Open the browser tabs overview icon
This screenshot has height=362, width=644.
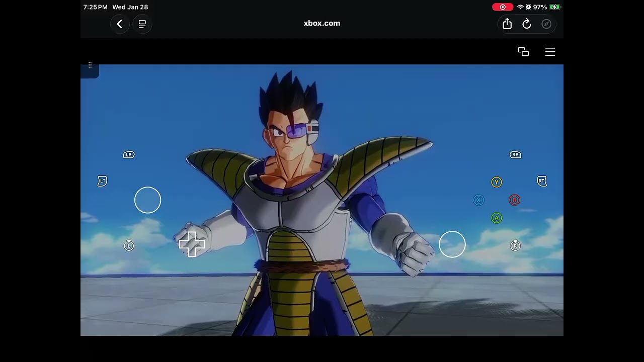click(142, 24)
